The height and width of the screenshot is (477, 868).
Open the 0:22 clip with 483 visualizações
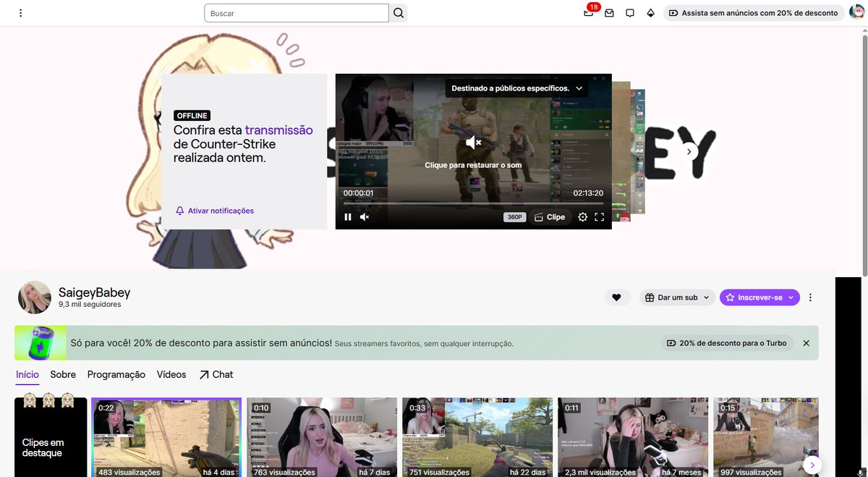click(x=166, y=437)
